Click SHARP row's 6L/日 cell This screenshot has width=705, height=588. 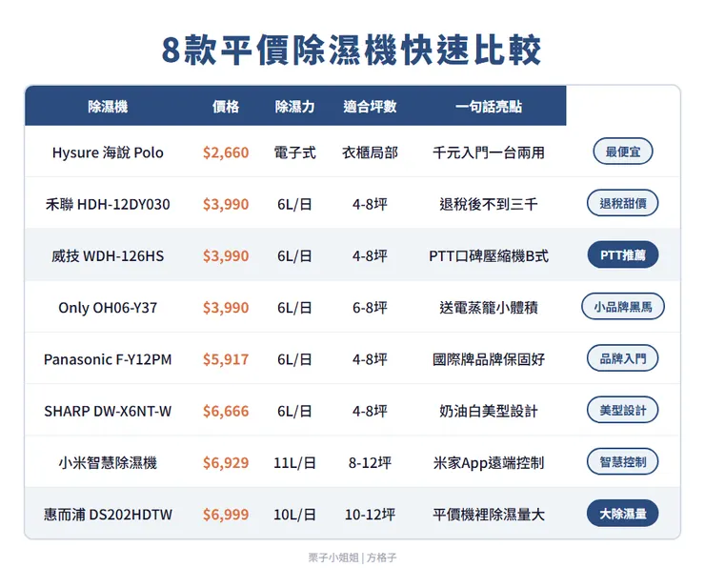(295, 411)
